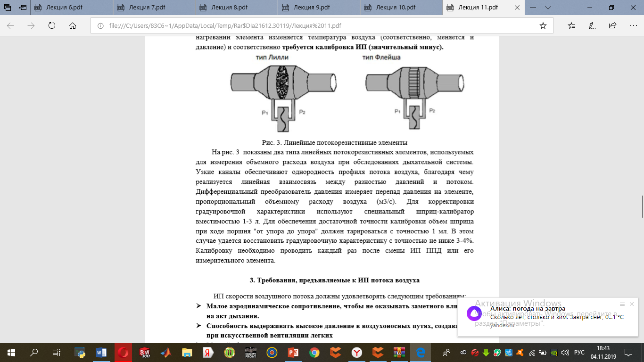This screenshot has width=644, height=362.
Task: Open PowerPoint from the taskbar
Action: pyautogui.click(x=293, y=352)
